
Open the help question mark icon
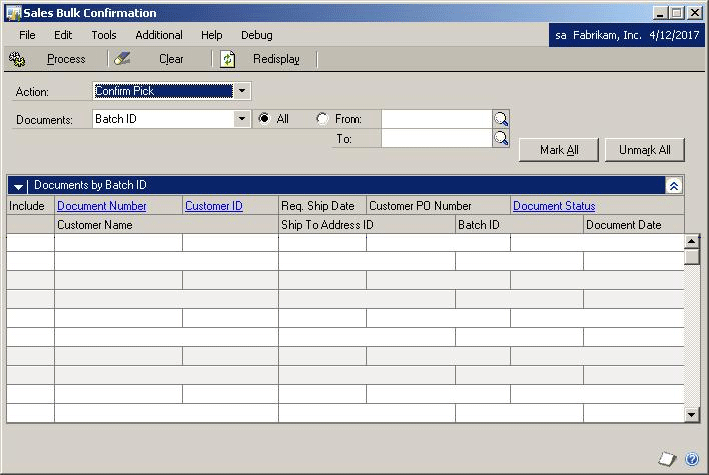[x=692, y=459]
